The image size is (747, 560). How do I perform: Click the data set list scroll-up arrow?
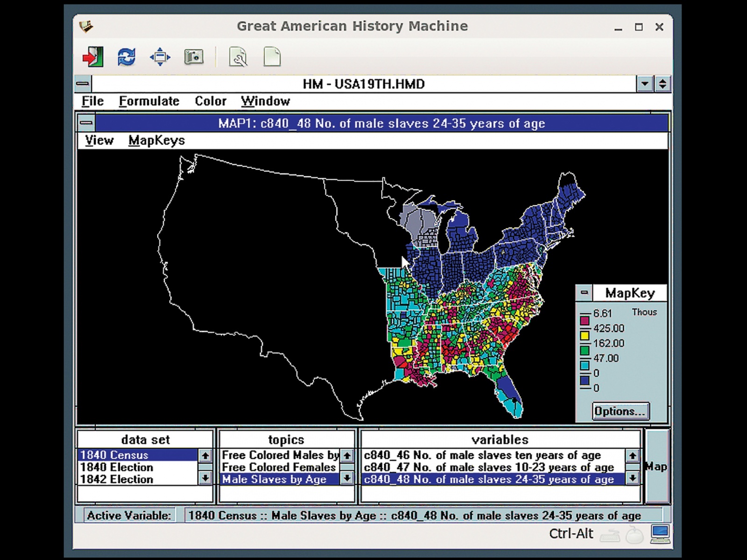205,455
